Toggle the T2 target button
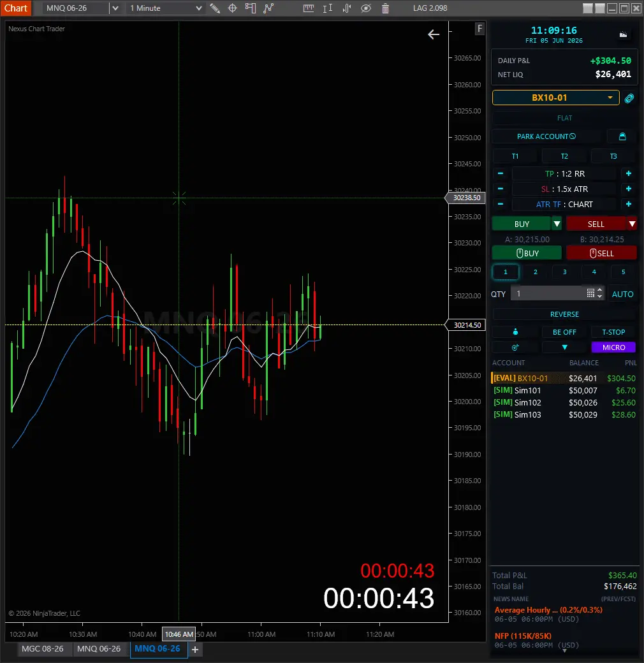The image size is (644, 663). (x=564, y=156)
